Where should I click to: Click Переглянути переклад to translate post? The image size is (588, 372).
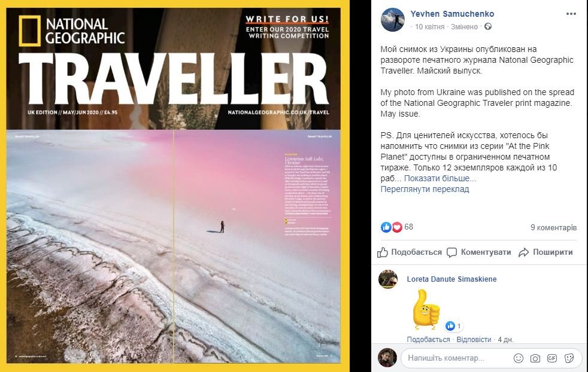tap(425, 189)
